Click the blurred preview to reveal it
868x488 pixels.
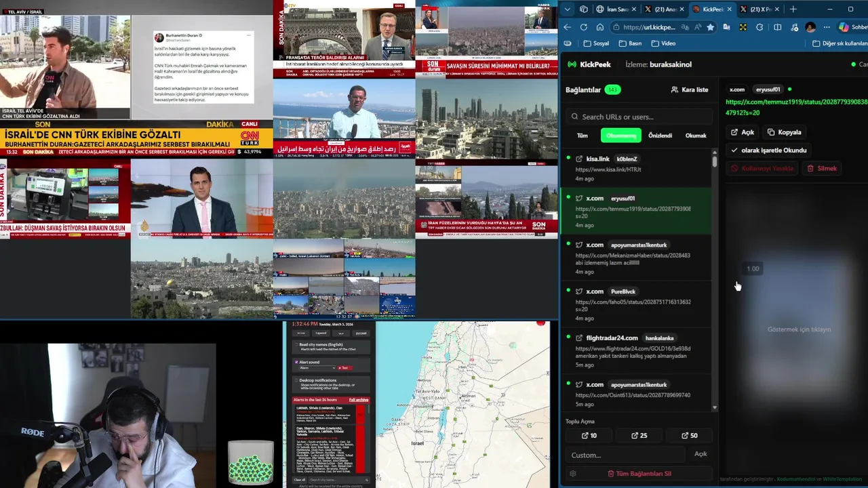point(798,329)
